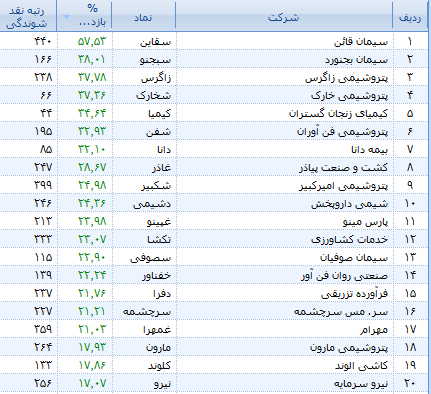Click symbol شفن
This screenshot has width=431, height=394.
(x=159, y=132)
